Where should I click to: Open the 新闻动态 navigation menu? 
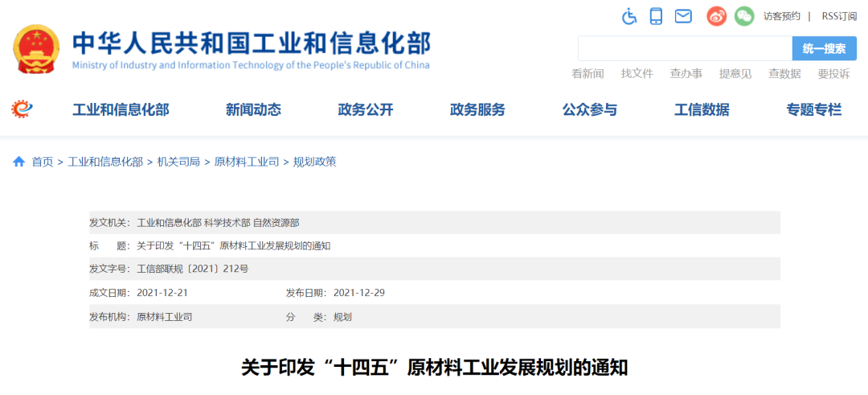pyautogui.click(x=253, y=110)
